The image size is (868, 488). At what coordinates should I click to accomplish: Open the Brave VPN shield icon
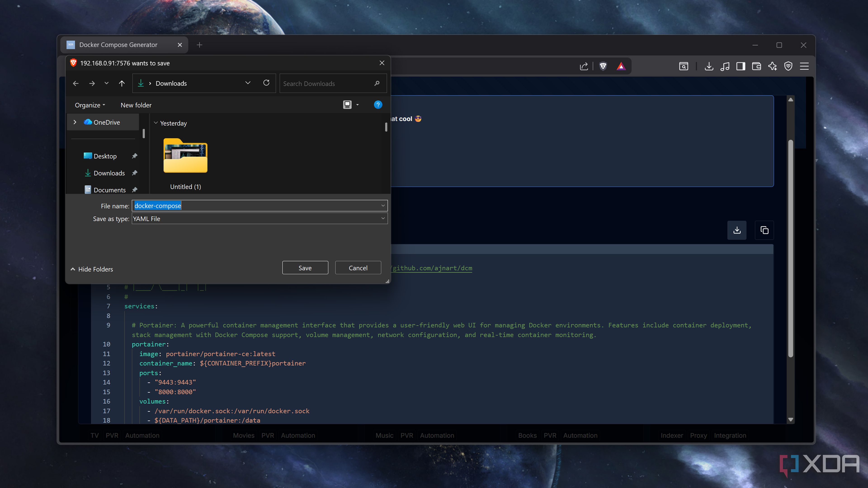(x=788, y=66)
